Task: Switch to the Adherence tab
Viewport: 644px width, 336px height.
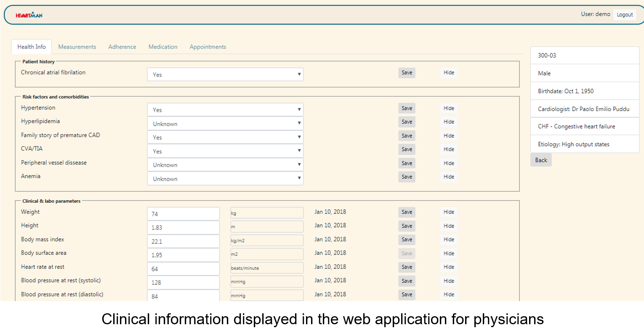Action: click(x=122, y=47)
